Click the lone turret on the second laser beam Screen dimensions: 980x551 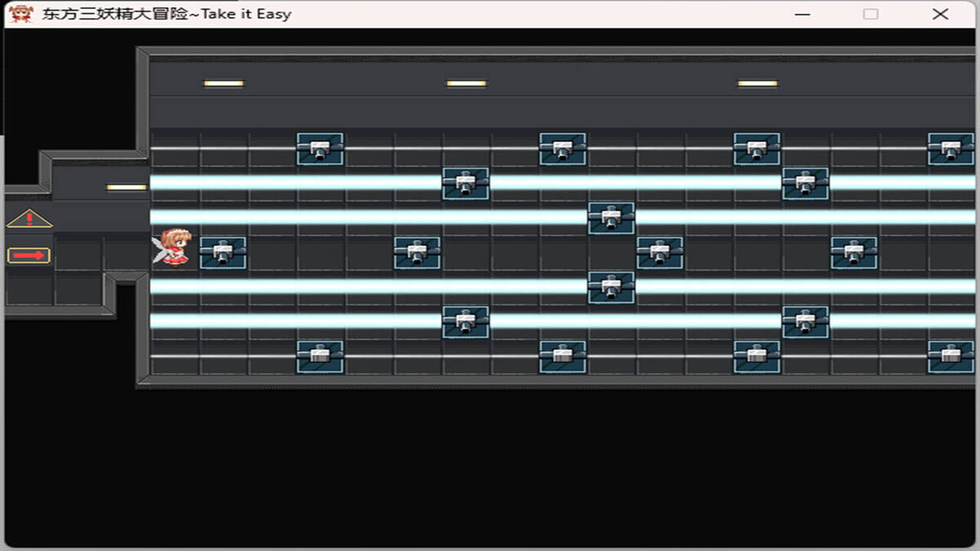pyautogui.click(x=611, y=219)
